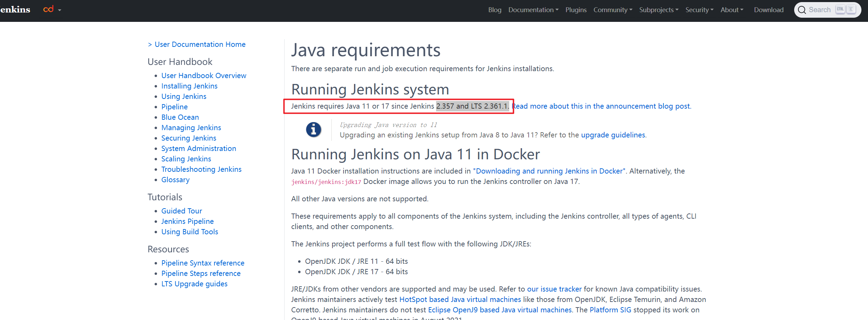Focus the Search input field
The height and width of the screenshot is (320, 868).
(x=827, y=10)
